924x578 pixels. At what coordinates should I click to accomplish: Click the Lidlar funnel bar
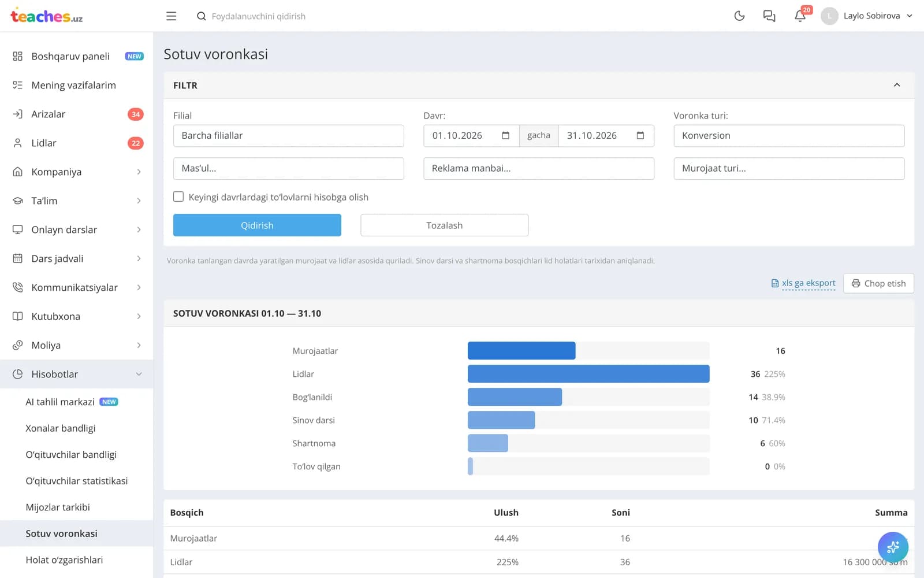[x=588, y=374]
